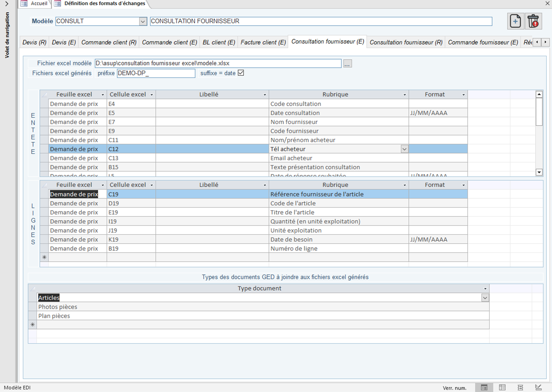Click the new row asterisk in the LIGNES grid
Image resolution: width=552 pixels, height=392 pixels.
(x=44, y=257)
